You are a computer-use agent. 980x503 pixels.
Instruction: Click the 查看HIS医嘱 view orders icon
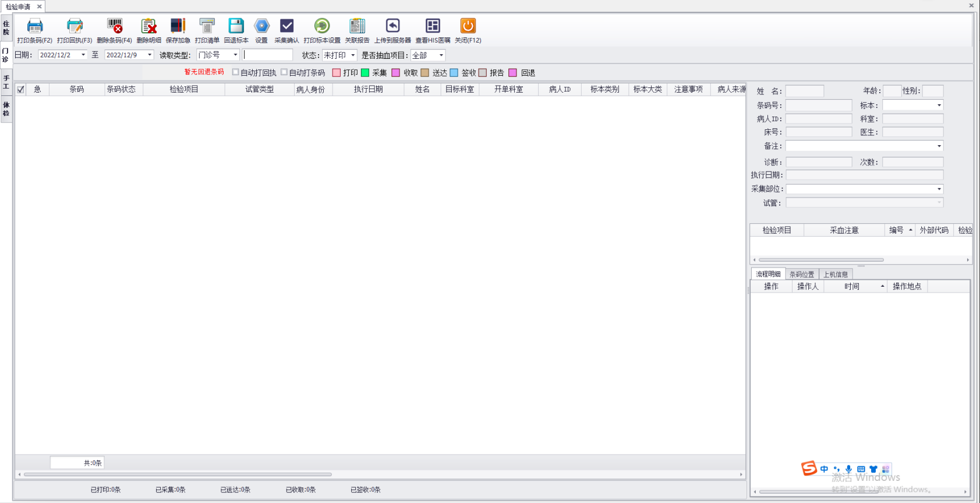pyautogui.click(x=433, y=26)
